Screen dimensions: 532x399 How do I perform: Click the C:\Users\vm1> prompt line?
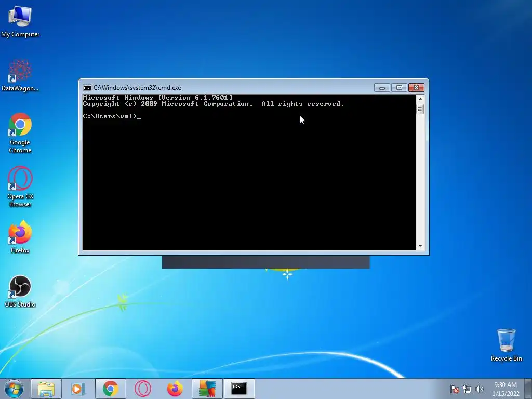point(112,116)
